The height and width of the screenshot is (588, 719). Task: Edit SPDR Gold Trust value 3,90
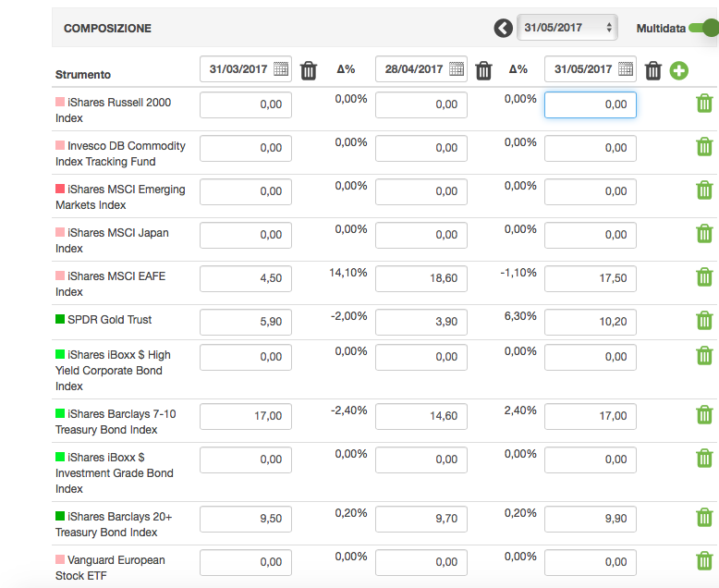click(421, 322)
